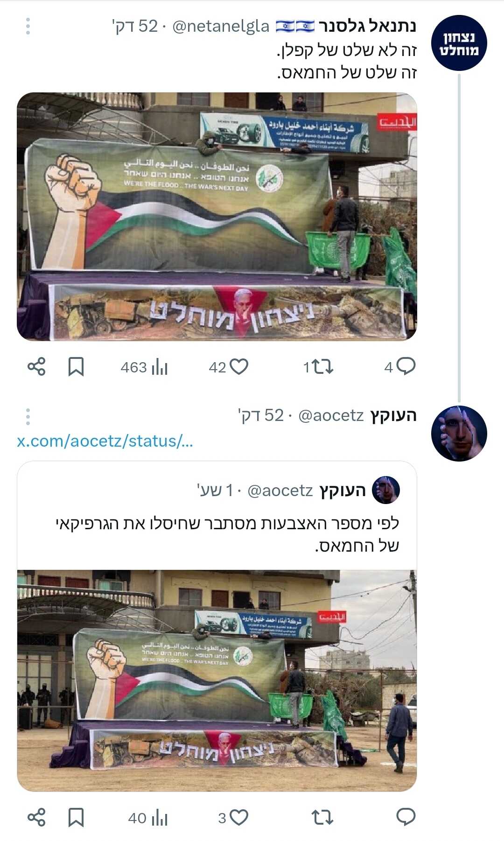Open the first tweet's banner photo
Screen dimensions: 504x841
[217, 216]
